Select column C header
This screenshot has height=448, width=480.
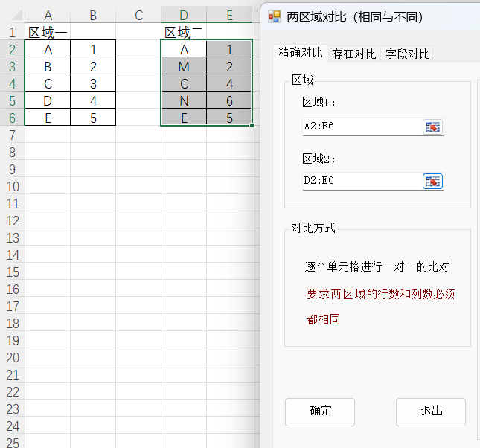138,15
